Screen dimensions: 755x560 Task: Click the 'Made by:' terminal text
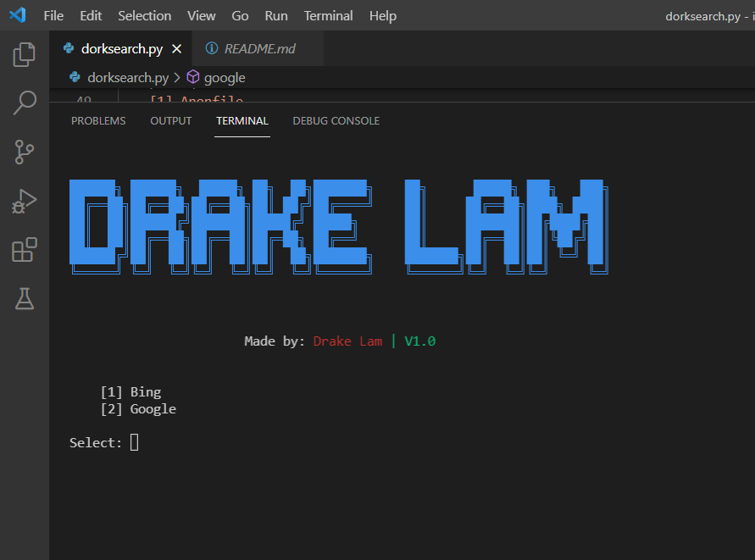pos(275,341)
